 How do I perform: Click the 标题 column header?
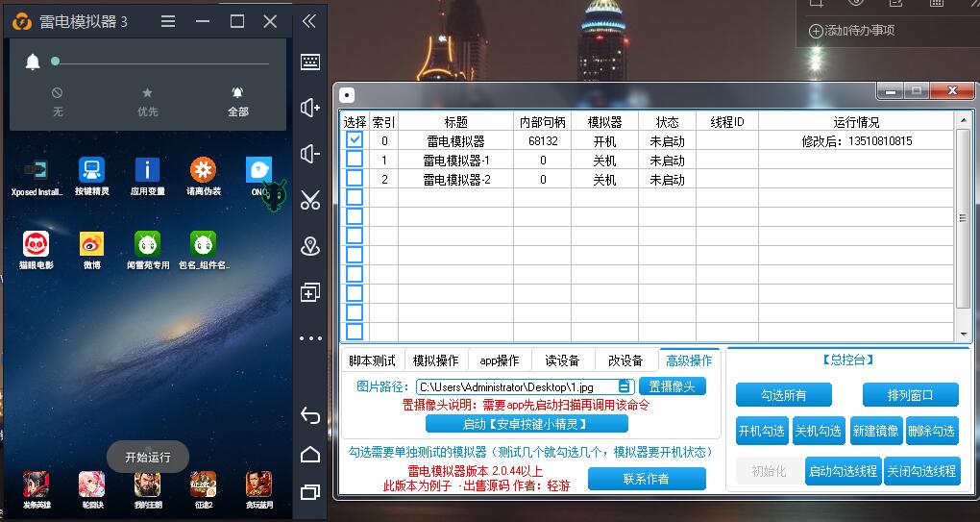point(455,122)
